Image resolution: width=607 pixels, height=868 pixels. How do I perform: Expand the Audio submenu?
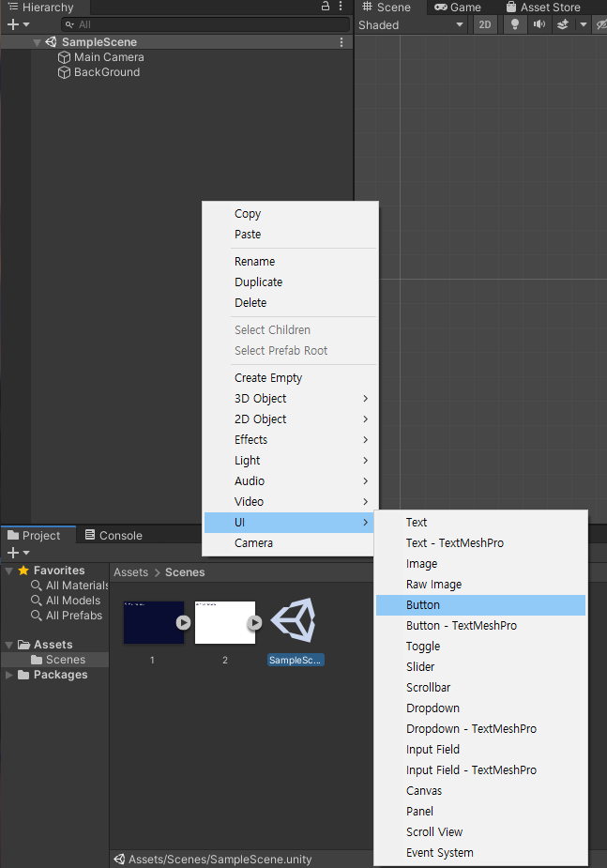click(x=291, y=481)
